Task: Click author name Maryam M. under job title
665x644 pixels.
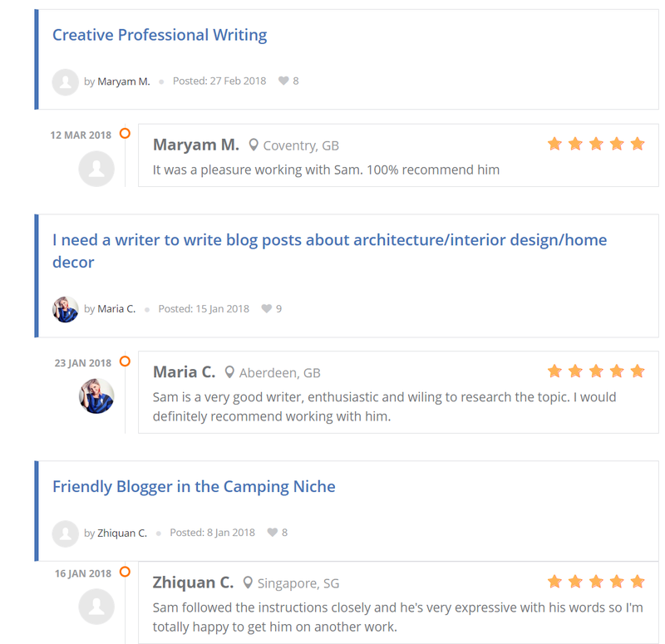Action: point(124,81)
